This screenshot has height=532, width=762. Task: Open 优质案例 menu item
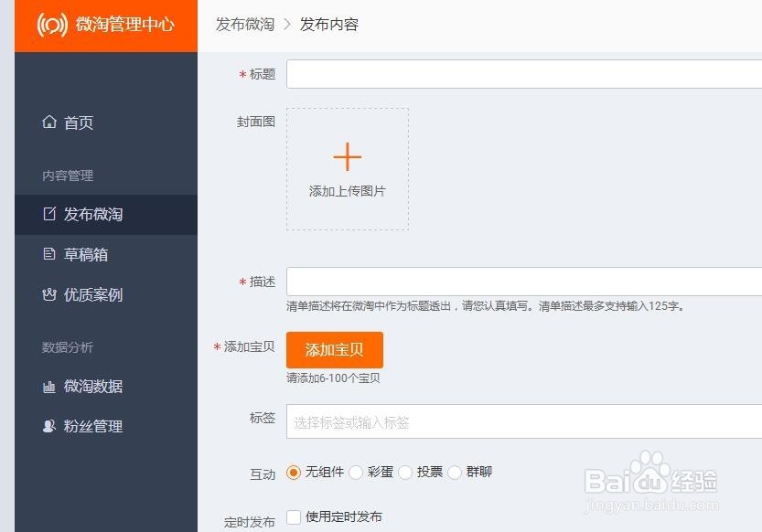click(x=106, y=294)
